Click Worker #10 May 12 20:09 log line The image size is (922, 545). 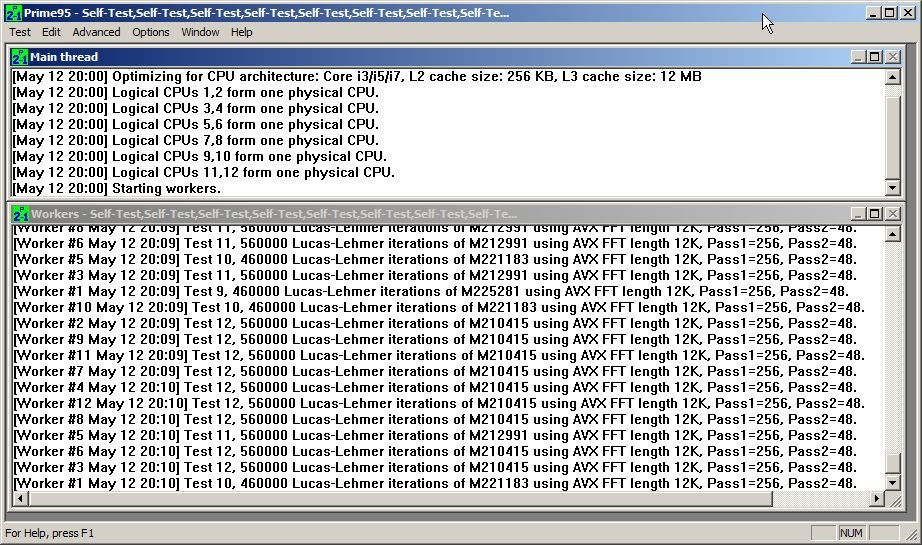click(439, 307)
